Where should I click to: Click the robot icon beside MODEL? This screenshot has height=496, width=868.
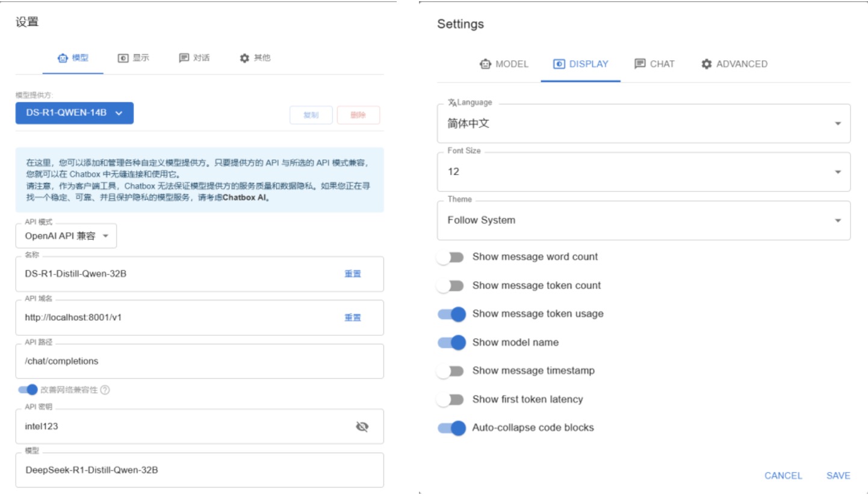pyautogui.click(x=486, y=64)
